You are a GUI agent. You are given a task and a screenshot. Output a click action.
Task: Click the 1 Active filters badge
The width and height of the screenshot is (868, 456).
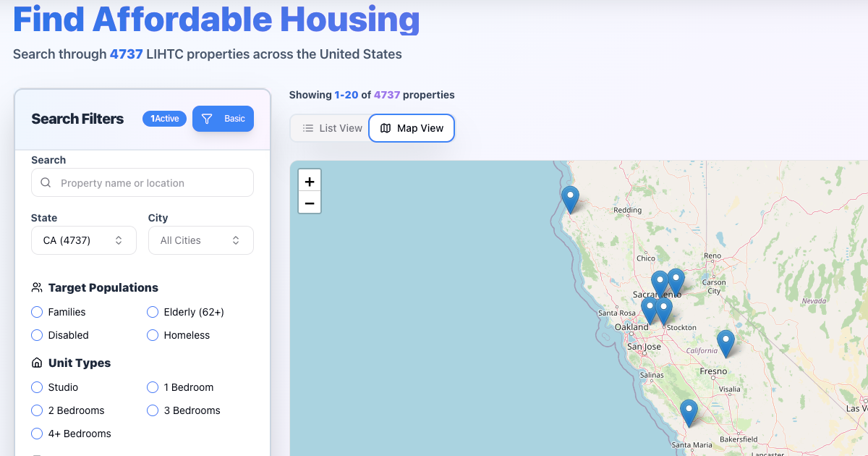[164, 118]
